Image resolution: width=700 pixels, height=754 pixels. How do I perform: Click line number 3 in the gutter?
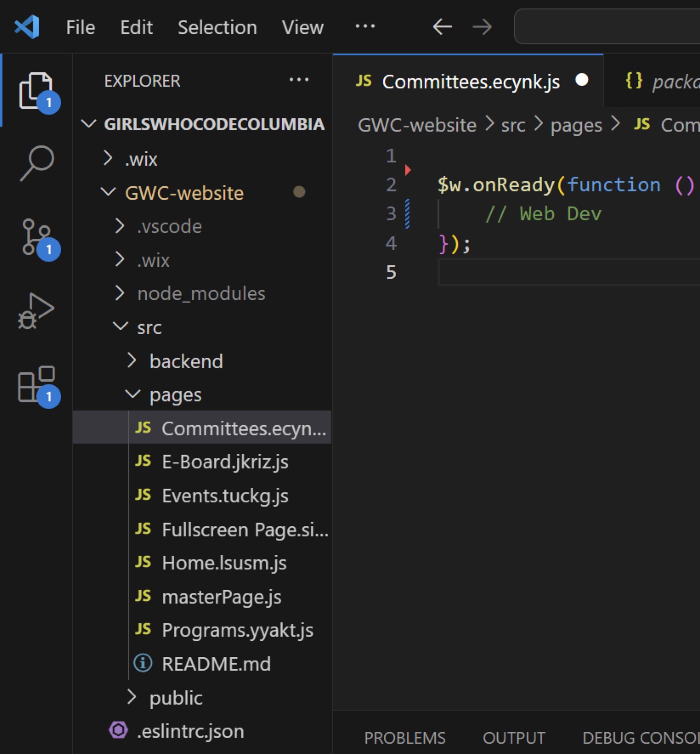tap(391, 213)
